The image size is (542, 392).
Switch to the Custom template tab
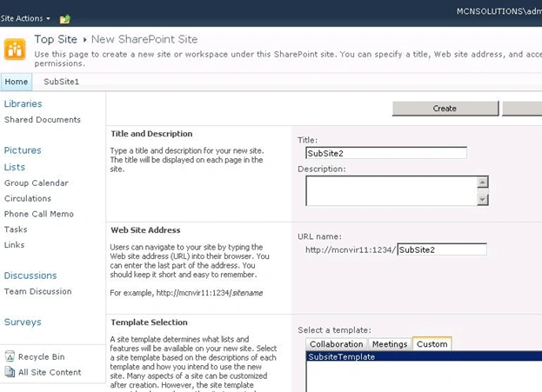432,344
